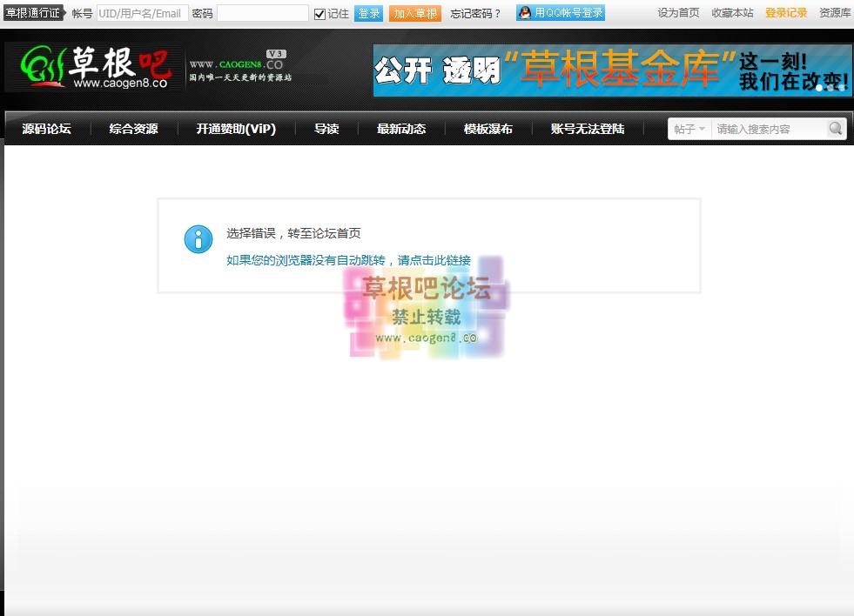Expand the 帖子 search type dropdown
Image resolution: width=854 pixels, height=616 pixels.
coord(689,129)
